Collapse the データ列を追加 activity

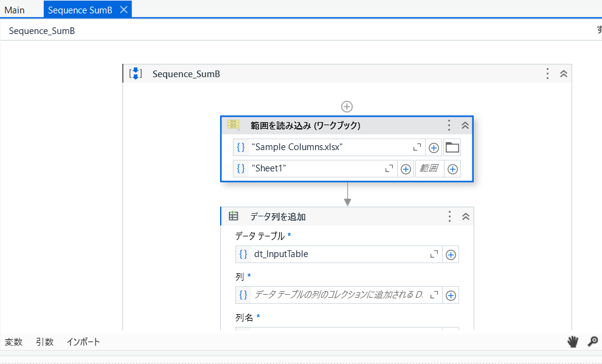tap(466, 216)
